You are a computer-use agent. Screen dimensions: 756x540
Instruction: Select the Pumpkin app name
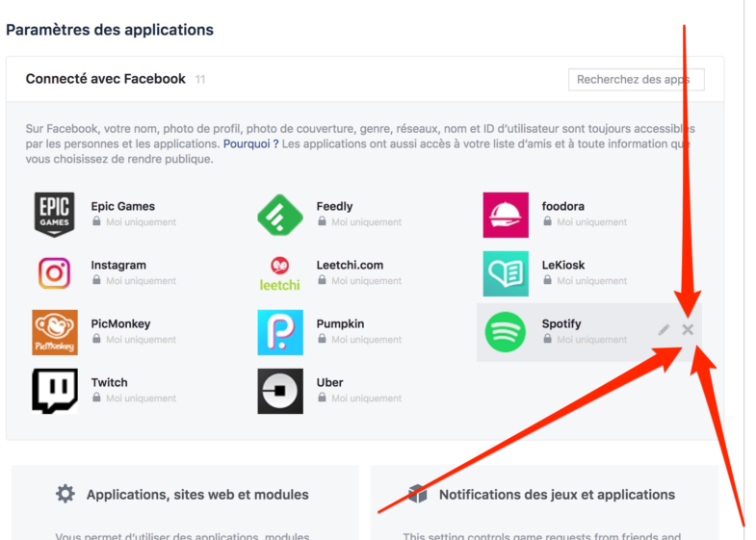tap(340, 323)
